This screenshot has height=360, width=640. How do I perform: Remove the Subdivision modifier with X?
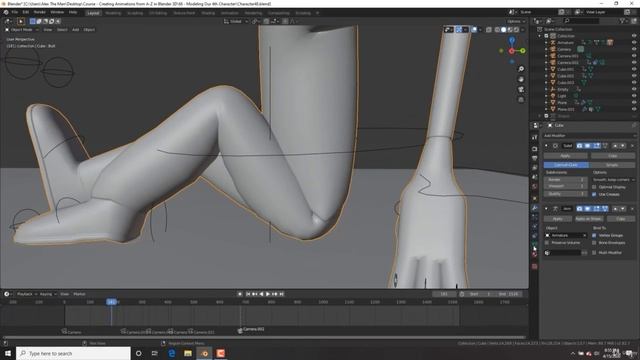[x=633, y=146]
